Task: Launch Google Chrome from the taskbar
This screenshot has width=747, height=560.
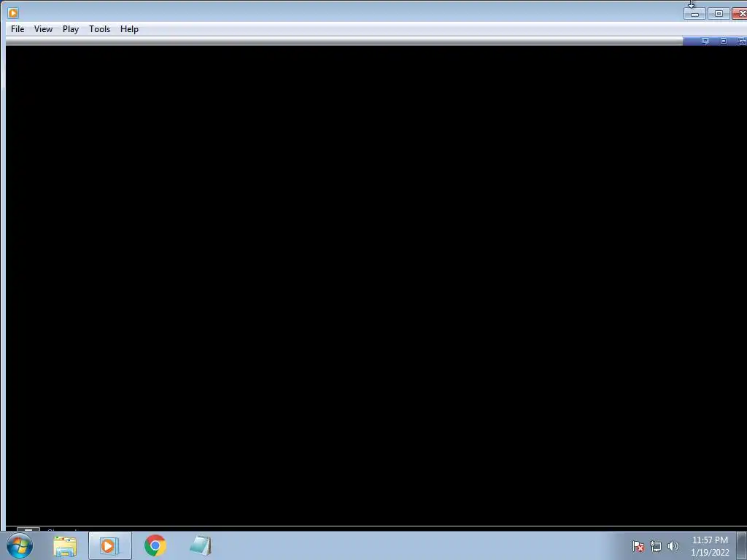Action: coord(155,546)
